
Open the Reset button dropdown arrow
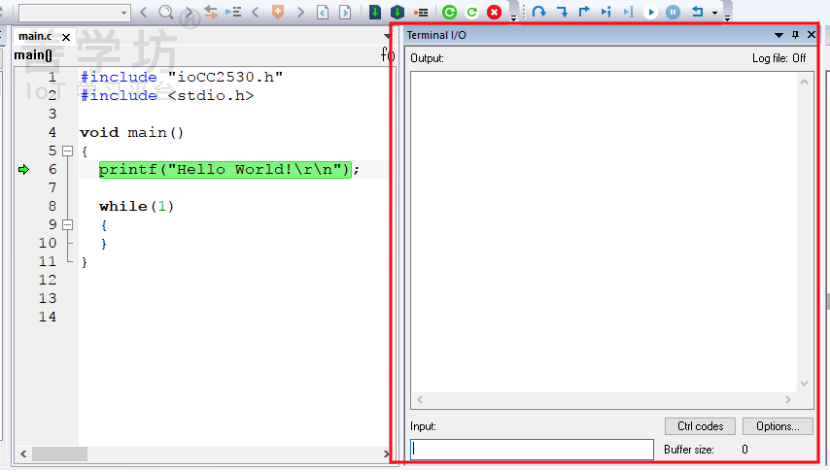715,13
